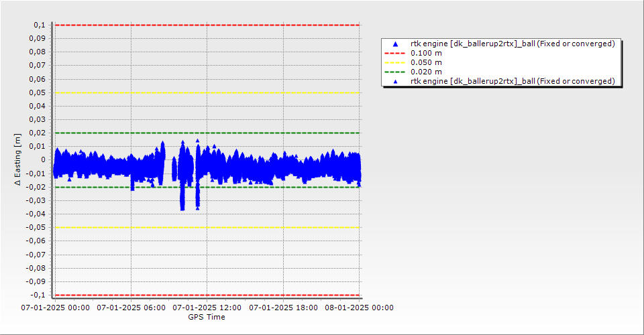Click the -0,02 y-axis tick label
This screenshot has width=644, height=335.
pyautogui.click(x=36, y=187)
